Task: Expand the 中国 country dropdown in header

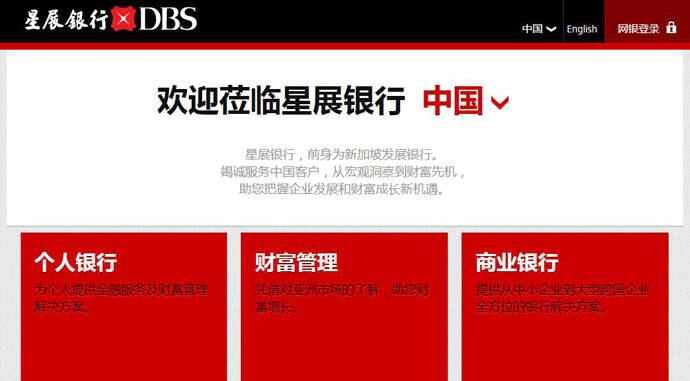Action: coord(539,29)
